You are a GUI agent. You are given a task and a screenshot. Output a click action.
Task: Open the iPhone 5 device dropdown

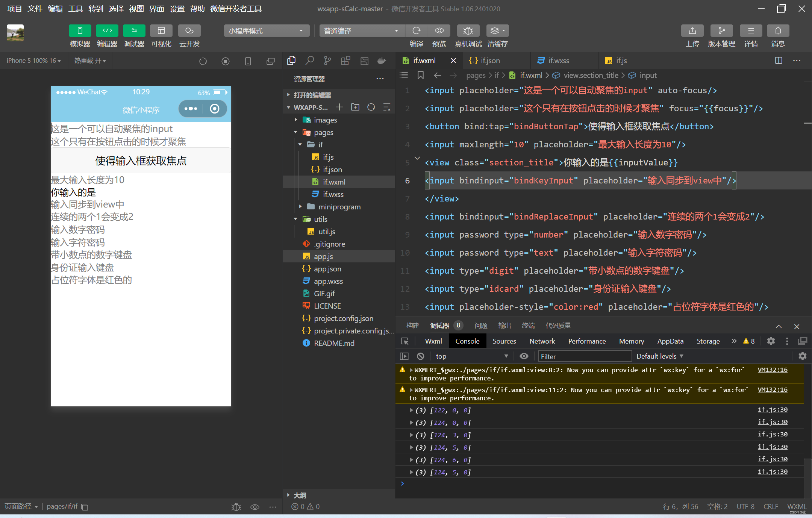(x=33, y=61)
